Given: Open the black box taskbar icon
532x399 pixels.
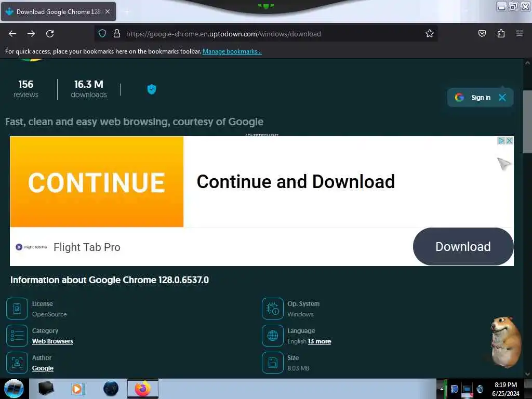Looking at the screenshot, I should coord(46,389).
